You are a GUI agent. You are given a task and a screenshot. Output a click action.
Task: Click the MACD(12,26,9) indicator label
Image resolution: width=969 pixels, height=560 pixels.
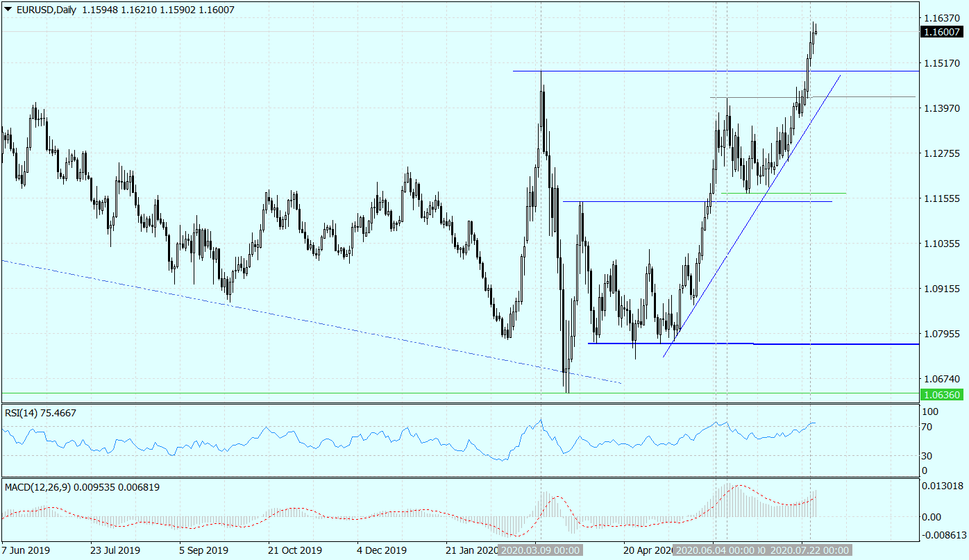point(82,487)
